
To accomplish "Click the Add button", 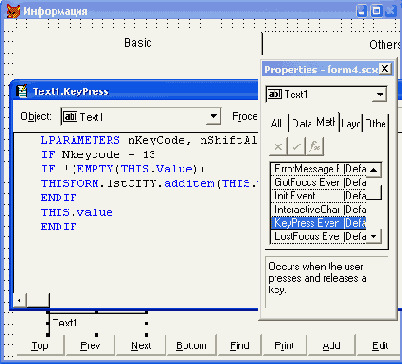I will 331,346.
